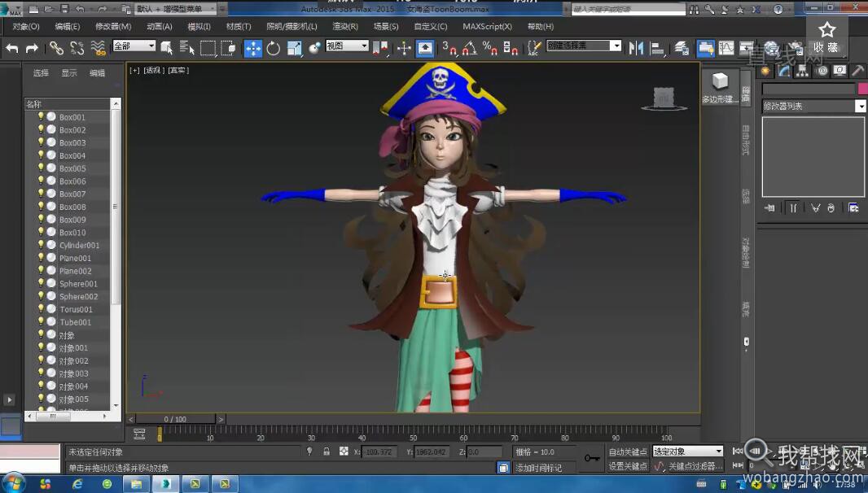Toggle visibility bulb for Sphere002
868x493 pixels.
(41, 295)
